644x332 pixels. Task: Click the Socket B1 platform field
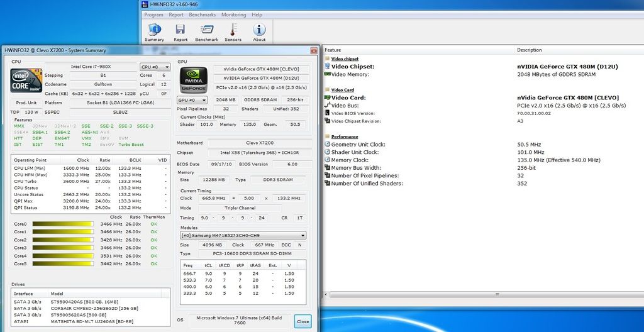(120, 102)
